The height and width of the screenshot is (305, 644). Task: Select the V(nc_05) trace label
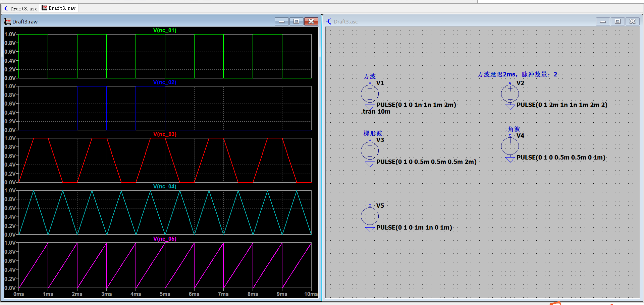point(165,239)
